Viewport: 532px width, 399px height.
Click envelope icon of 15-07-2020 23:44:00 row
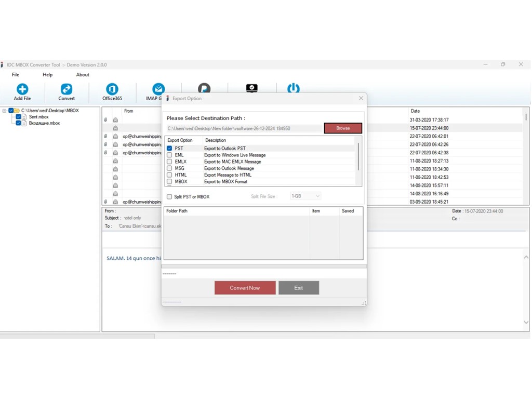tap(115, 128)
